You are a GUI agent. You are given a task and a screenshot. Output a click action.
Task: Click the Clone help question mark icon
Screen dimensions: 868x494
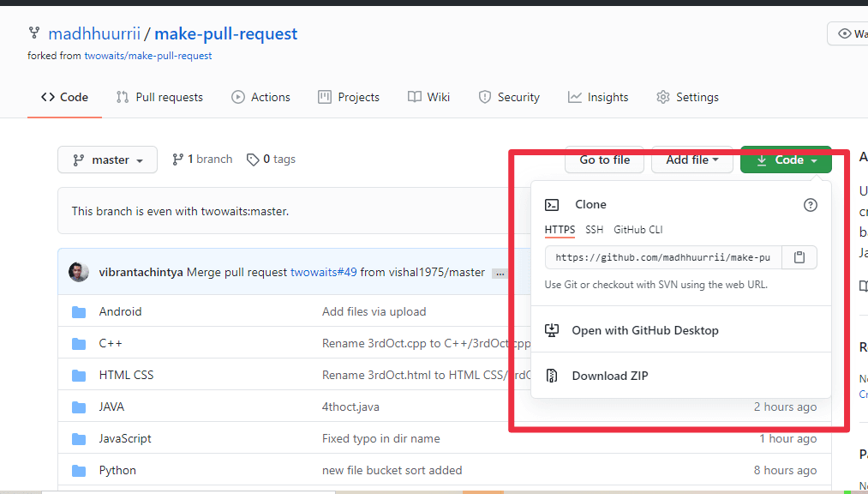click(810, 205)
